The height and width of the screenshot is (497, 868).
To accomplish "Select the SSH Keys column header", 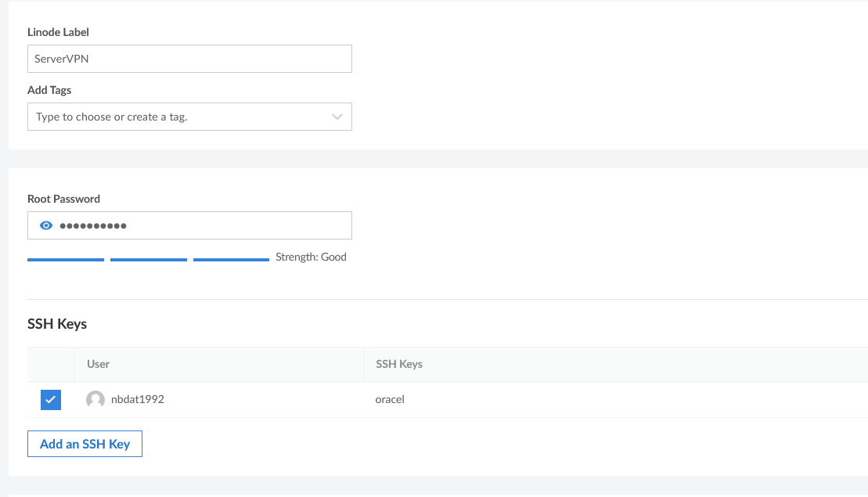I will [x=399, y=364].
